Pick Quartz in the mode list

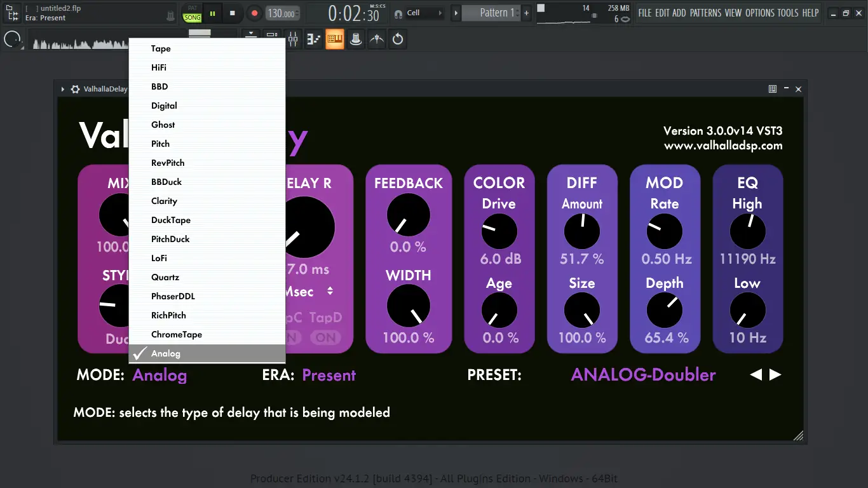(x=207, y=277)
